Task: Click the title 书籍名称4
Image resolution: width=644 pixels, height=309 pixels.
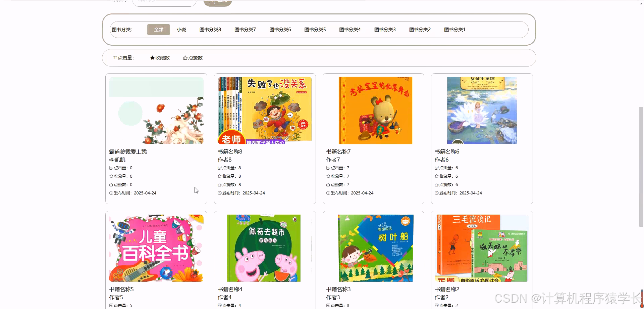Action: [230, 290]
